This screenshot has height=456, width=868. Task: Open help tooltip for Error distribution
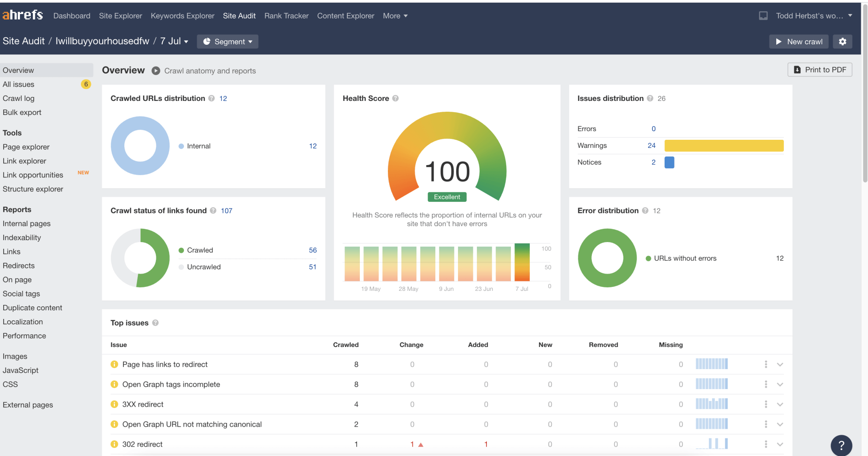pyautogui.click(x=645, y=210)
